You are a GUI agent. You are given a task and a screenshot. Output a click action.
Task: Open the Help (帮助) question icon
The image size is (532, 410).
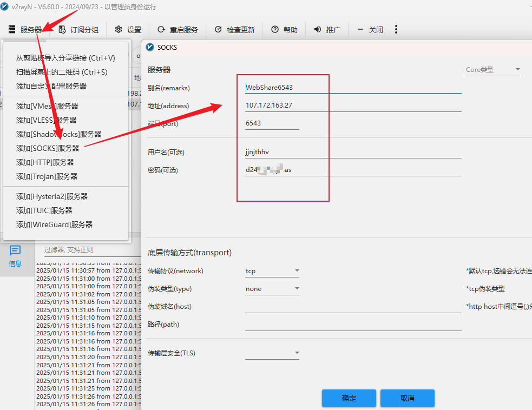[275, 30]
